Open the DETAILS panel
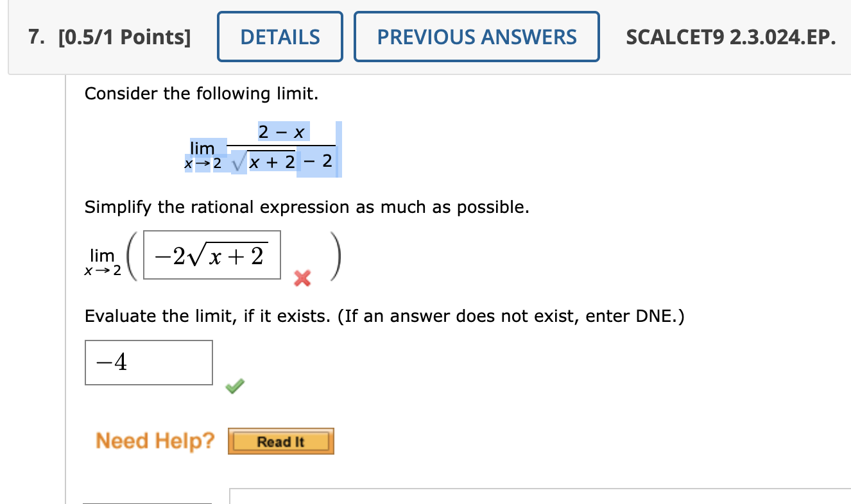This screenshot has width=851, height=504. click(x=280, y=37)
